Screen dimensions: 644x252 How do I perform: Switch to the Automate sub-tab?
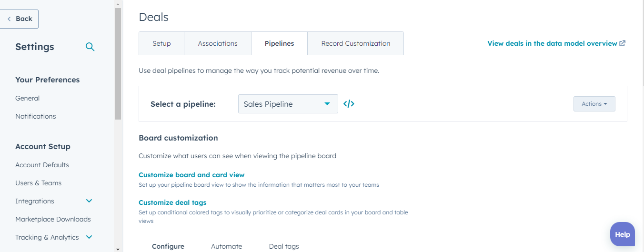(x=227, y=246)
